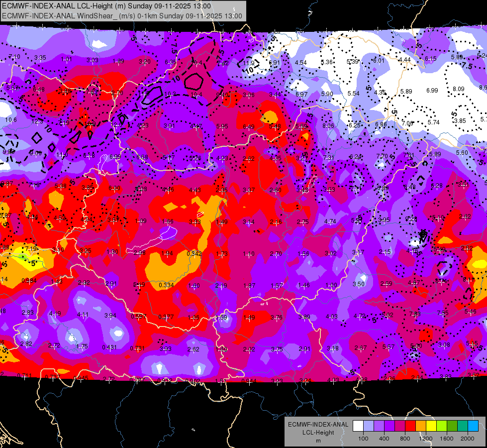
Task: Click the WindShear 0-1km title line
Action: pos(122,16)
